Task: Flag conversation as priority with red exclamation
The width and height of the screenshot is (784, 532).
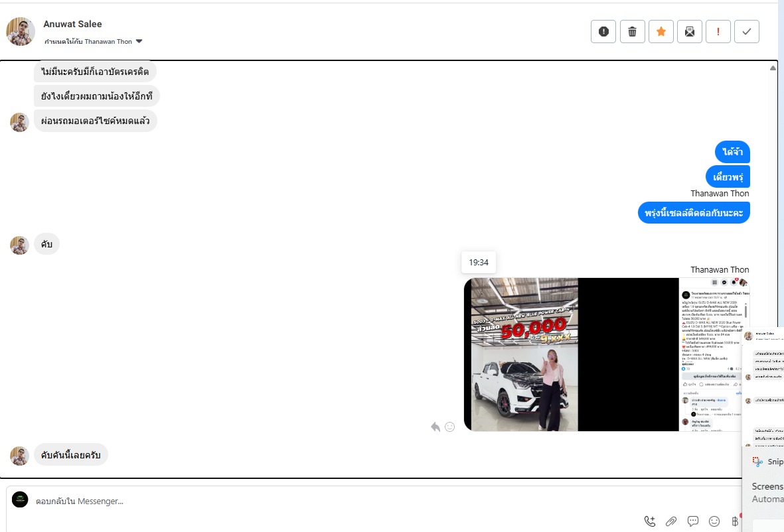Action: click(x=718, y=31)
